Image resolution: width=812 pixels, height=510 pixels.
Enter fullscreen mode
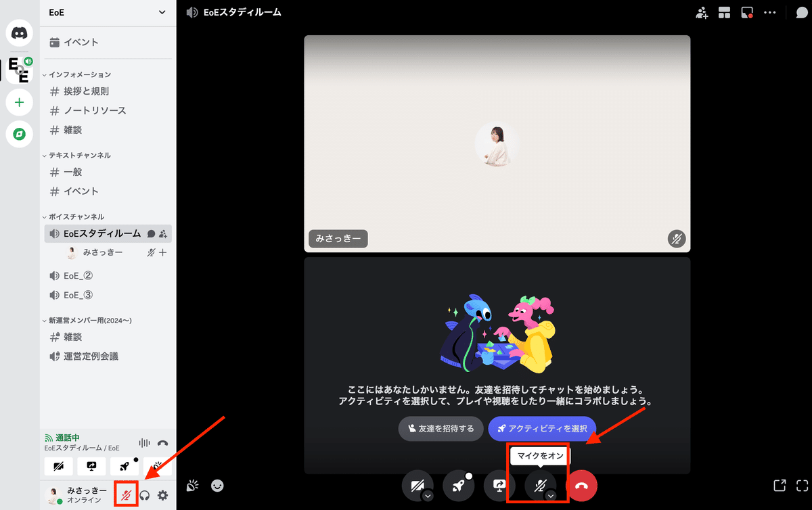click(x=803, y=485)
